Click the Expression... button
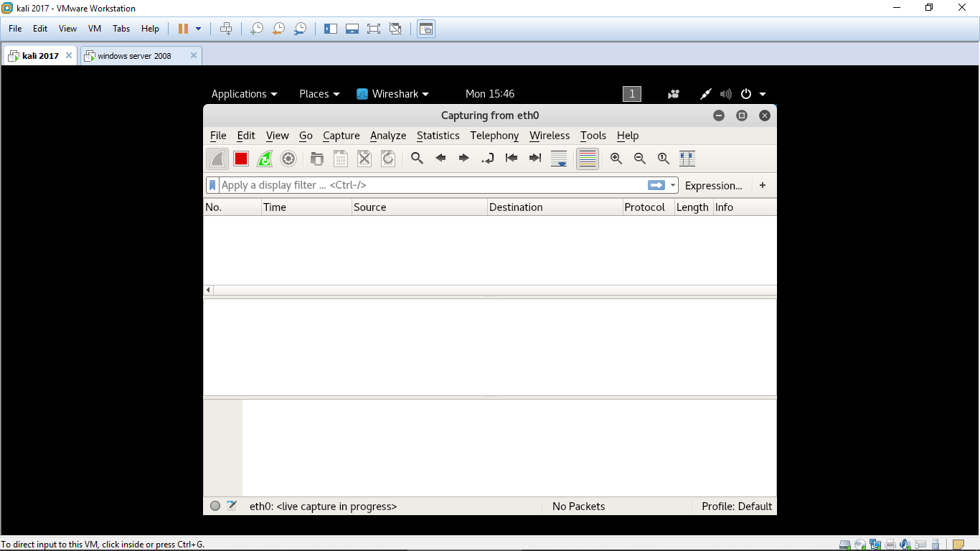Screen dimensions: 980x551 point(713,185)
